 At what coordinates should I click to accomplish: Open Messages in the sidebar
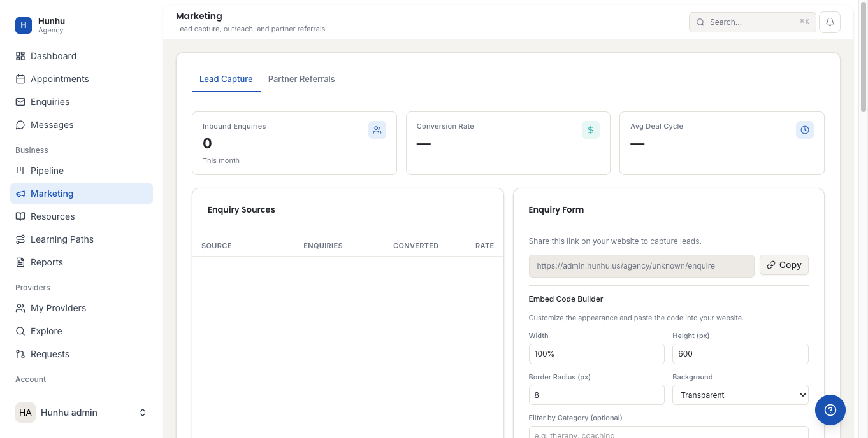82,125
